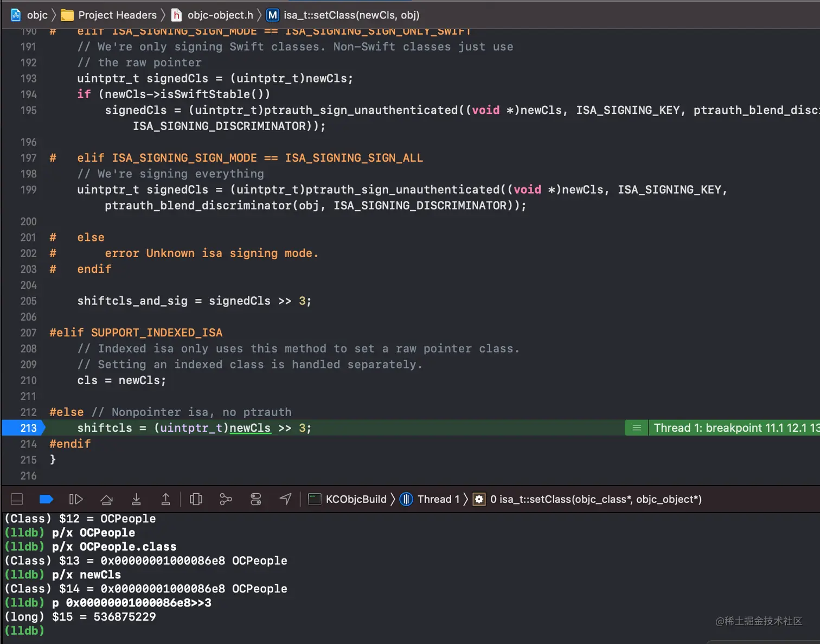Open the stack frame 0 isa_t::setClass selector
The width and height of the screenshot is (820, 644).
coord(596,499)
